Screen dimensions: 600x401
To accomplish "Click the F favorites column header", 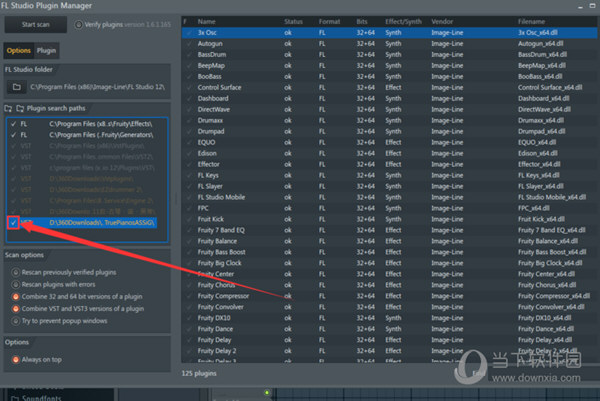I will pos(185,22).
